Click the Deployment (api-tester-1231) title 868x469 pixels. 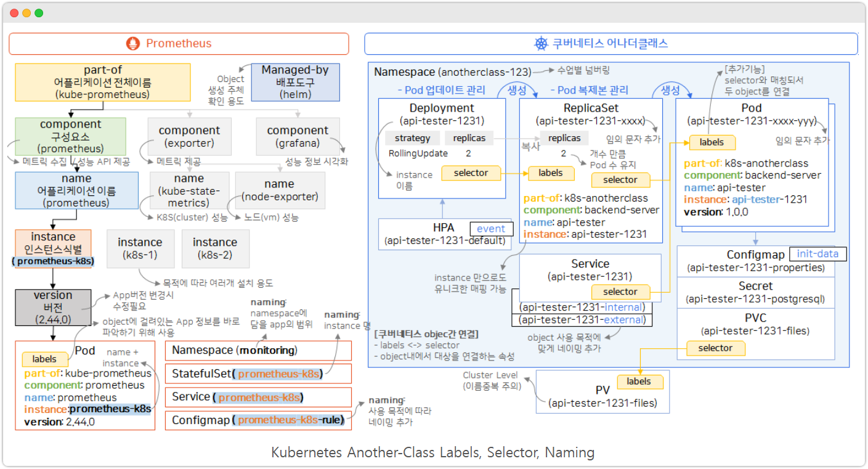(442, 114)
